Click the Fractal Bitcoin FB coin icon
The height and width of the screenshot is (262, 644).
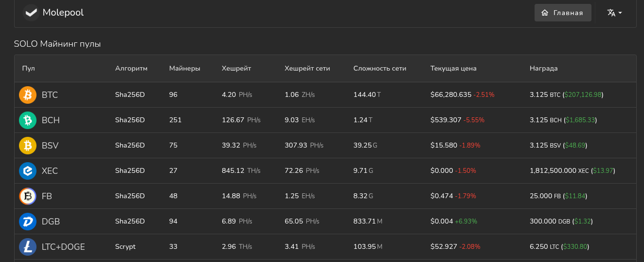(x=28, y=196)
